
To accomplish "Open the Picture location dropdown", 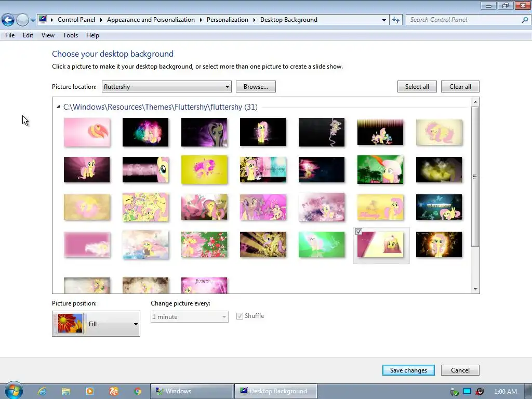I will point(167,87).
